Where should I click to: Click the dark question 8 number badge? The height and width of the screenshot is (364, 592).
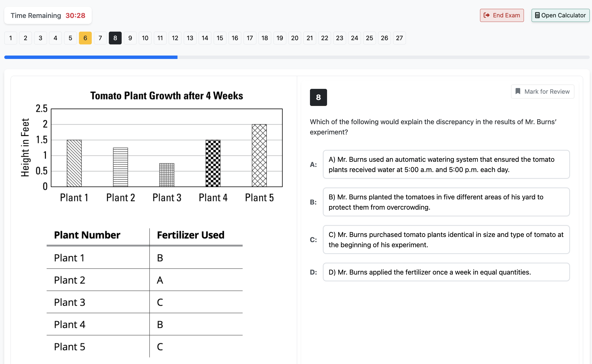point(318,97)
